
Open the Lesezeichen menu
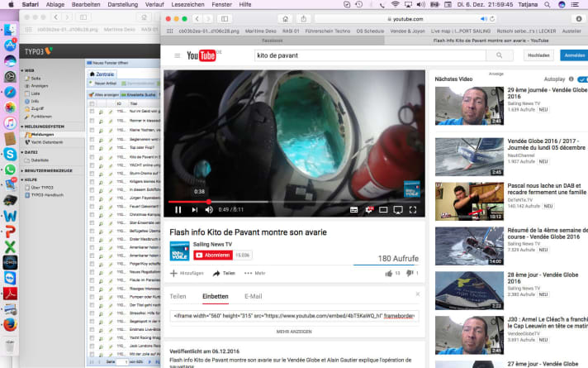[187, 4]
